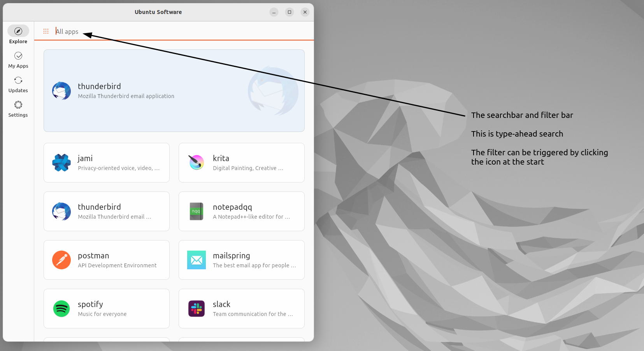The image size is (644, 351).
Task: Click the My Apps label in sidebar
Action: (18, 66)
